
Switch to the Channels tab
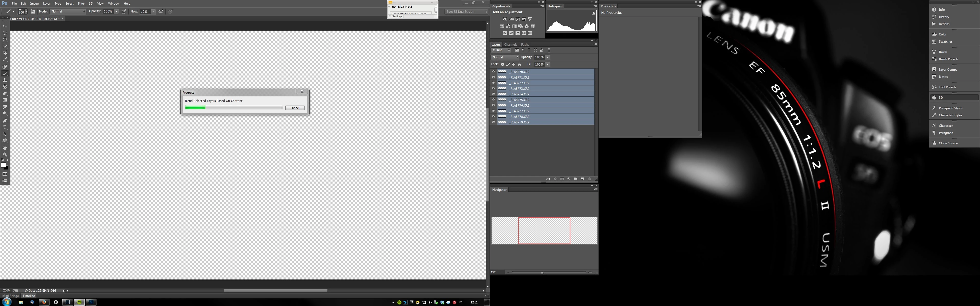pyautogui.click(x=510, y=44)
